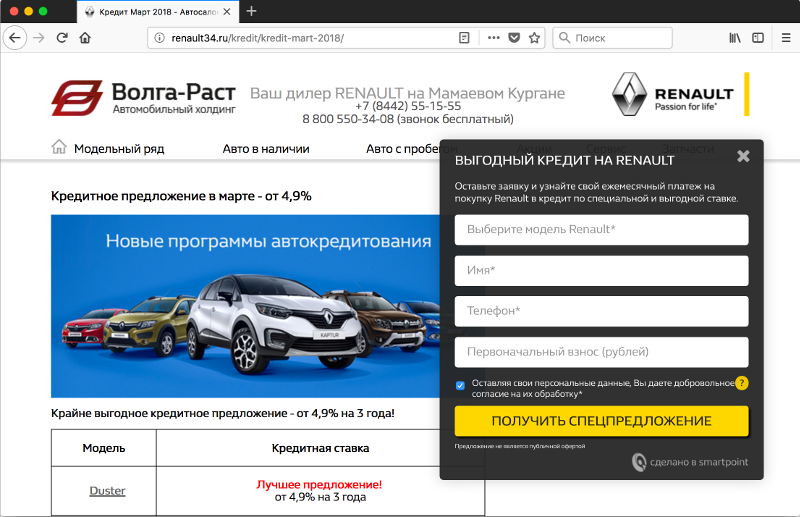Show the browser sidebar
Screen dimensions: 800x517
pos(758,38)
